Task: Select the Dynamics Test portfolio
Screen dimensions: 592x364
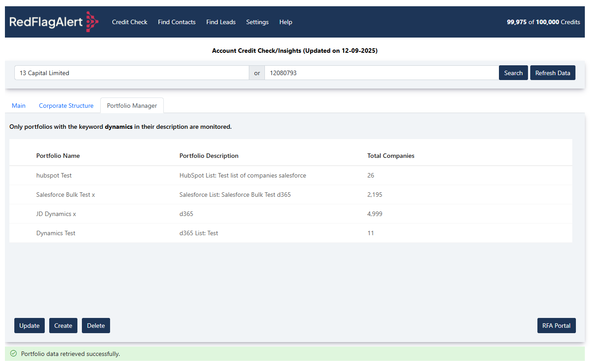Action: (x=290, y=233)
